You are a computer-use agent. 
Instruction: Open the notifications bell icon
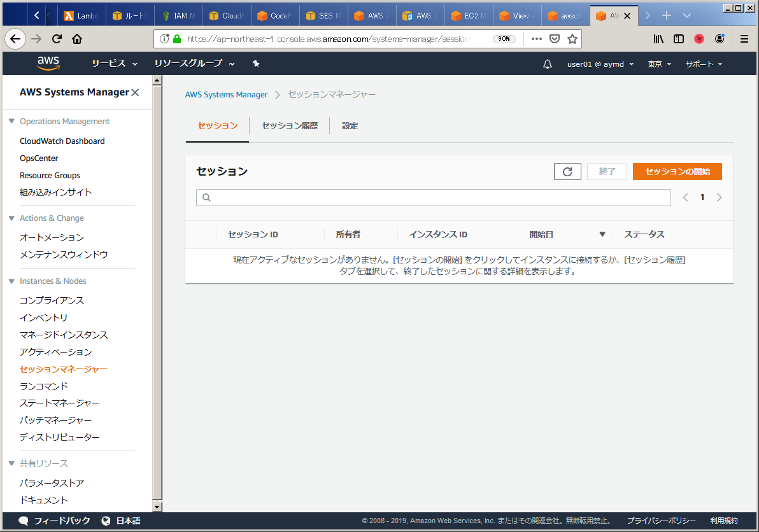[548, 64]
